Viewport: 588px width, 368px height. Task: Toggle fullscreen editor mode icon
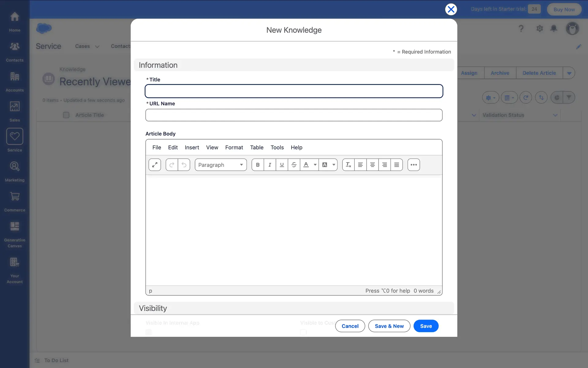click(155, 165)
